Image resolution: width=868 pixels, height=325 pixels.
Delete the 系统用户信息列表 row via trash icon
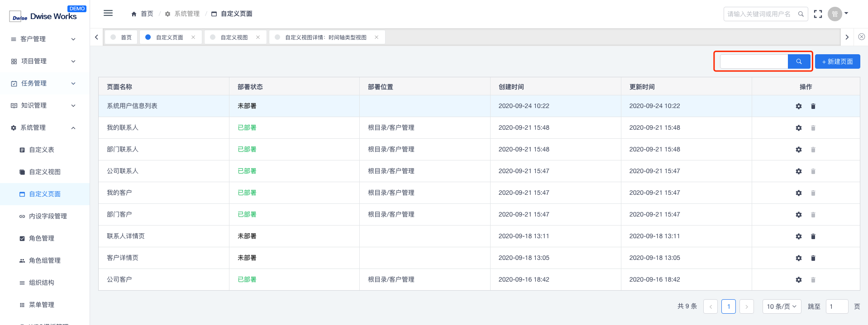click(813, 106)
